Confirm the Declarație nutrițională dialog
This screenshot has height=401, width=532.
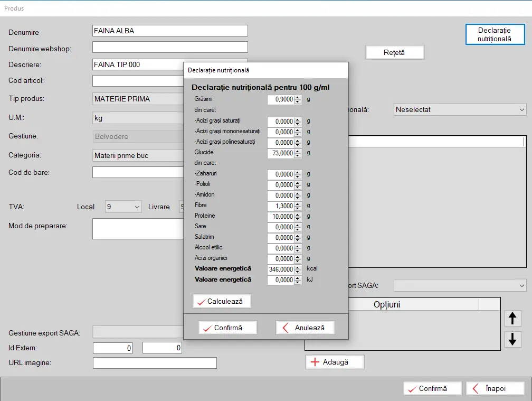[227, 328]
